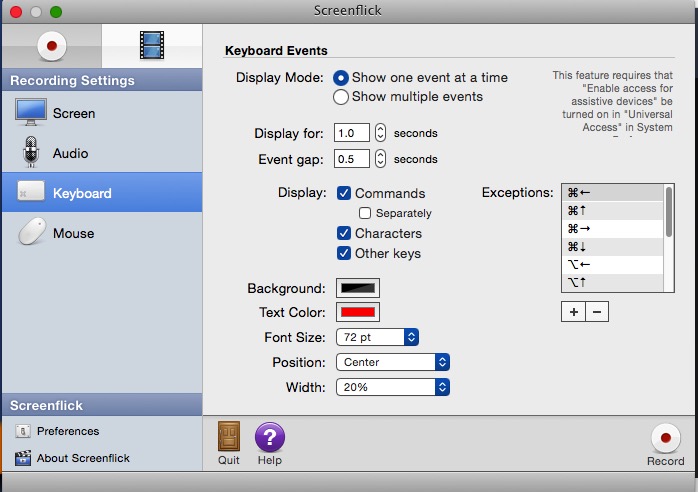This screenshot has width=698, height=492.
Task: Click the microphone Audio icon
Action: tap(31, 152)
